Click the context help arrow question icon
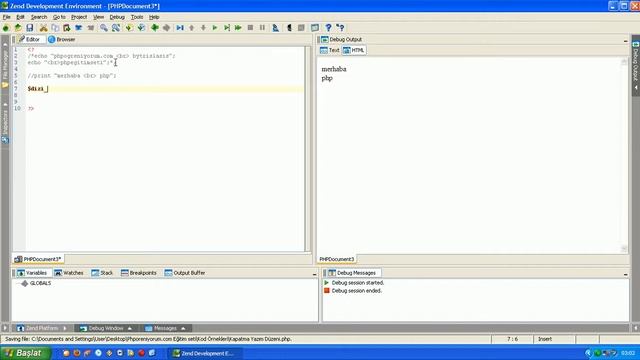This screenshot has width=640, height=360. tap(340, 28)
